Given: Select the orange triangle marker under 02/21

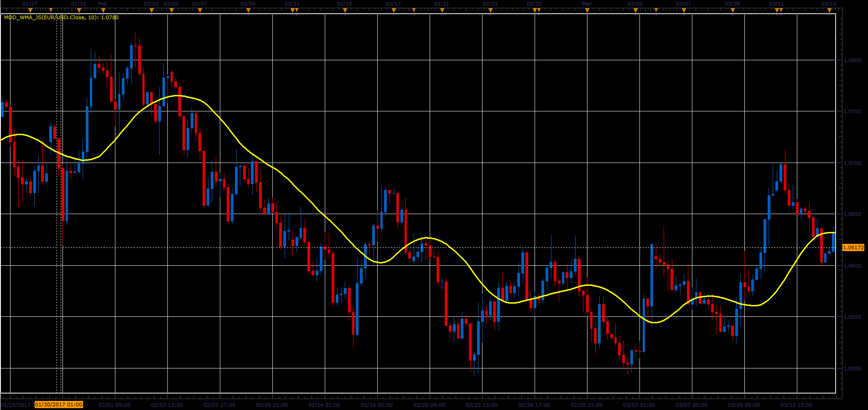Looking at the screenshot, I should pos(442,10).
